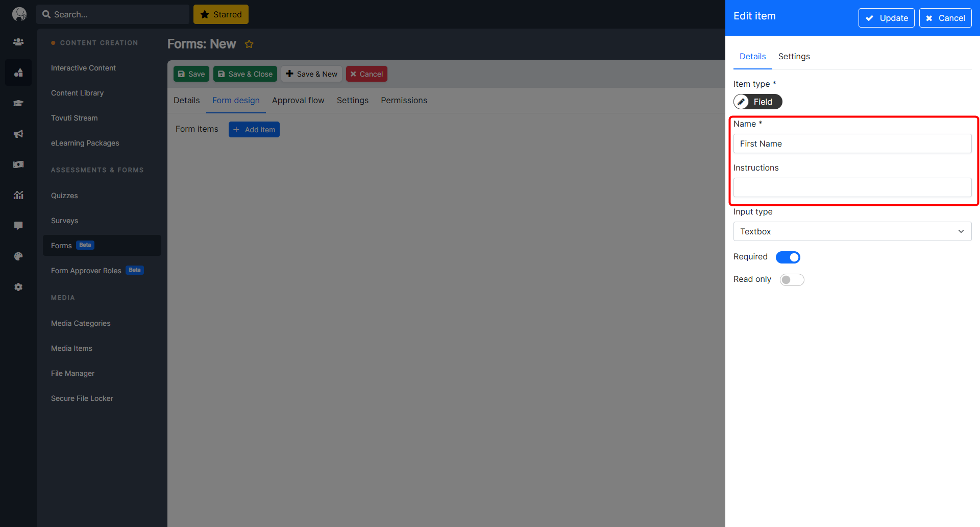Viewport: 980px width, 527px height.
Task: Open Tovuti Stream
Action: tap(74, 118)
